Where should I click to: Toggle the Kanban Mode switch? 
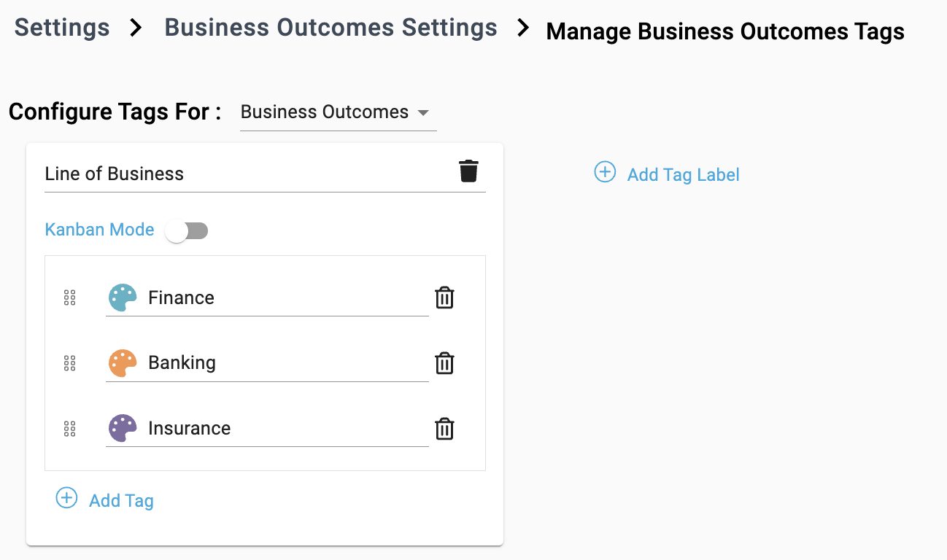pos(187,231)
